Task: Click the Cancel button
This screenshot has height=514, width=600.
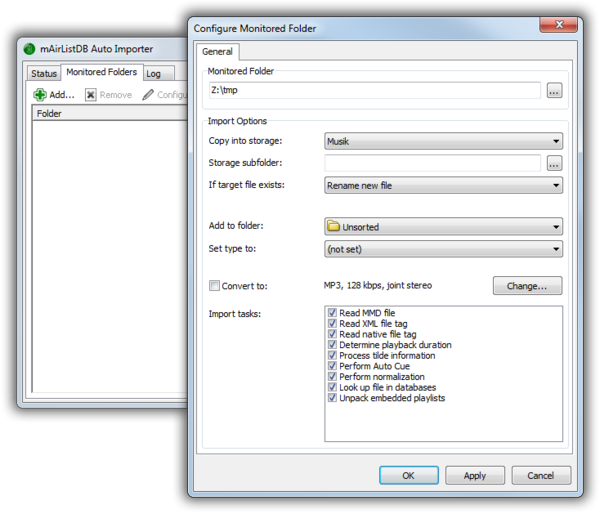Action: 541,475
